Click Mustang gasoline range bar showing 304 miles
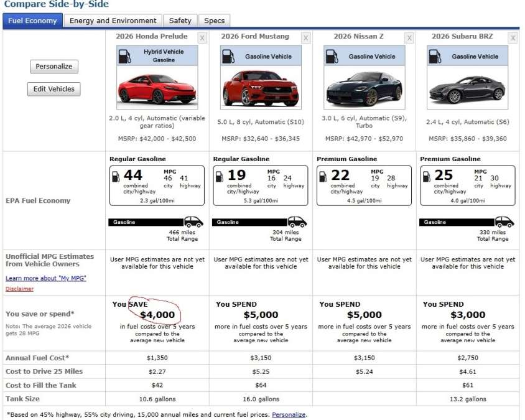Screen dimensions: 525x420 point(249,222)
